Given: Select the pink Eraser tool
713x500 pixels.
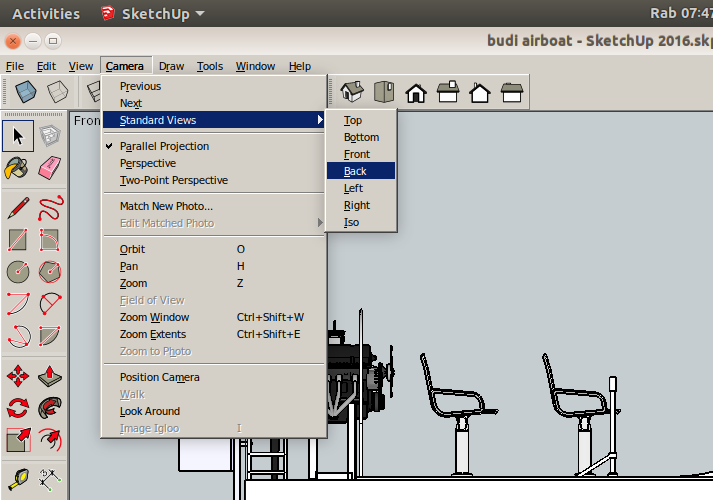Looking at the screenshot, I should (50, 169).
